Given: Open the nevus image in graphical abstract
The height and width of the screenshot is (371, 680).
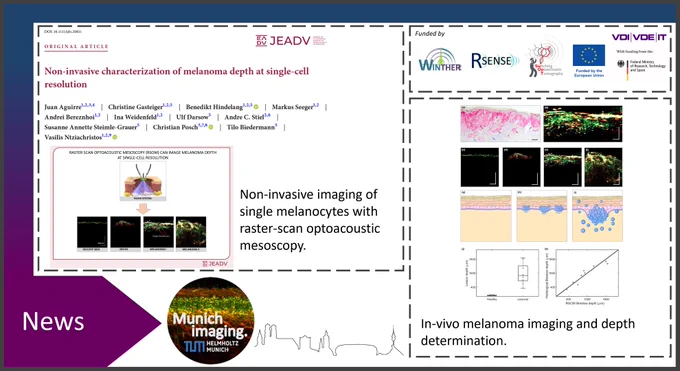Looking at the screenshot, I should tap(125, 232).
